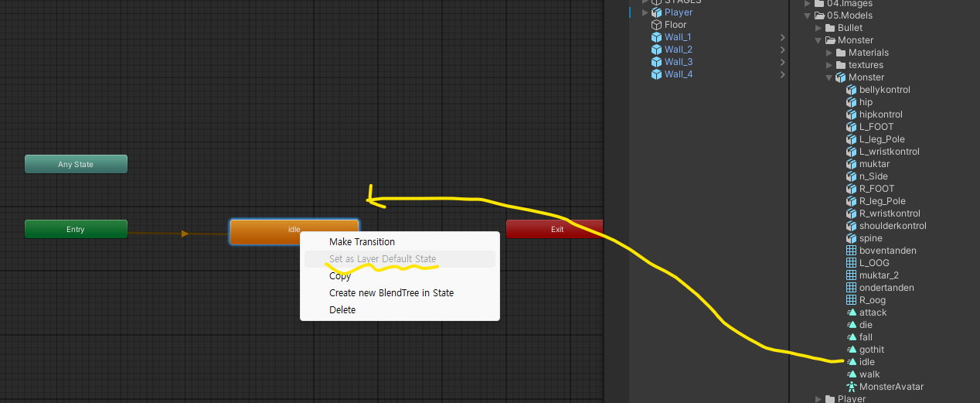Image resolution: width=980 pixels, height=403 pixels.
Task: Click the 05.Models folder icon
Action: click(819, 15)
